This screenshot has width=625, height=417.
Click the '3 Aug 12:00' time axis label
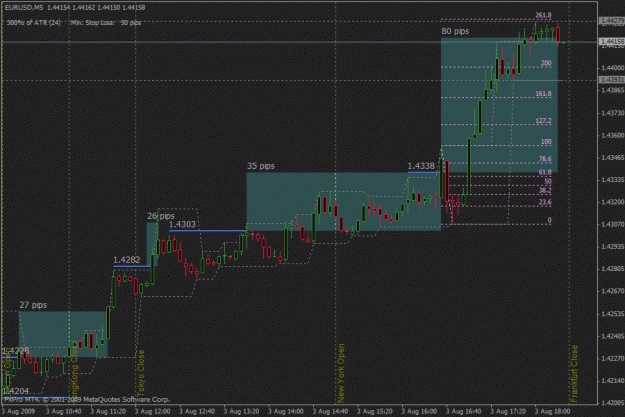(153, 411)
